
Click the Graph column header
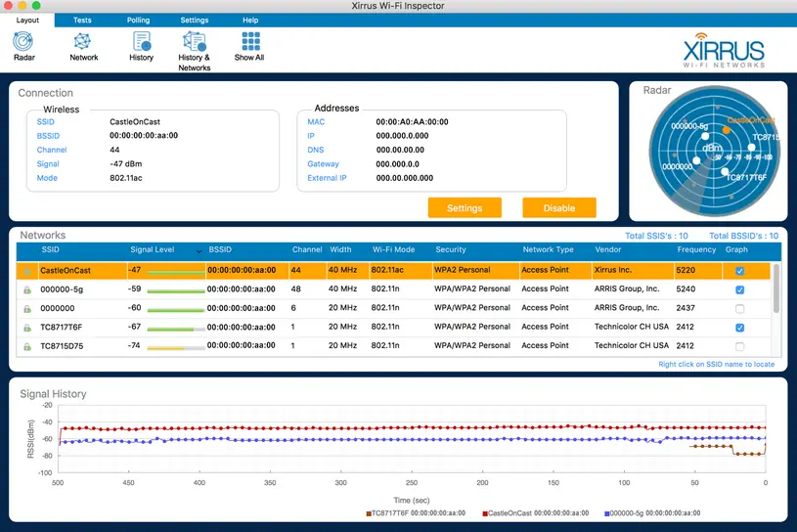click(736, 249)
